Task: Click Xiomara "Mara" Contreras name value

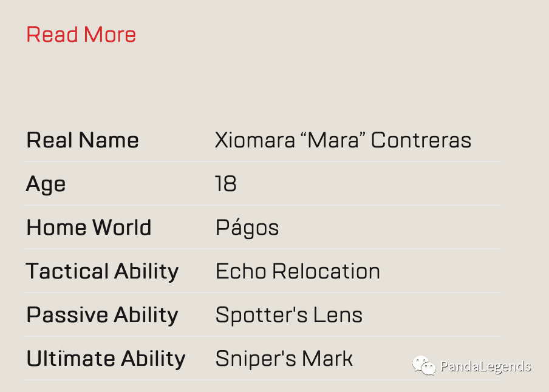Action: (x=343, y=140)
